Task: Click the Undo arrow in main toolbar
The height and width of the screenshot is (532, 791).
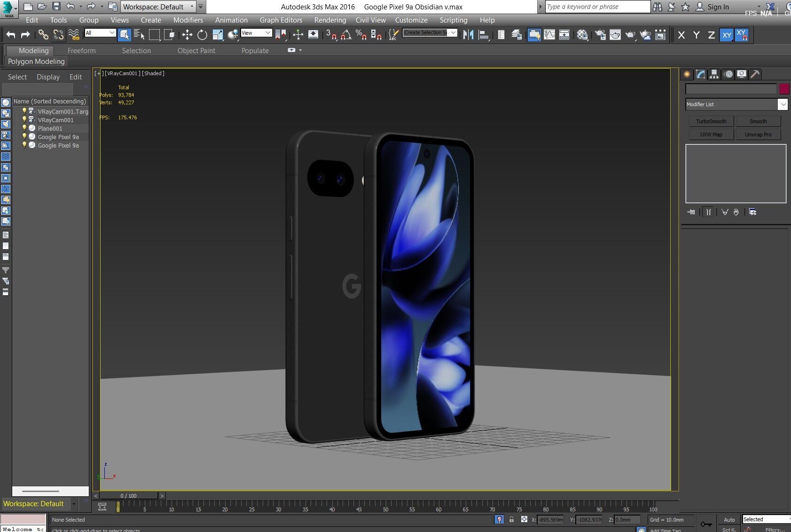Action: coord(11,35)
